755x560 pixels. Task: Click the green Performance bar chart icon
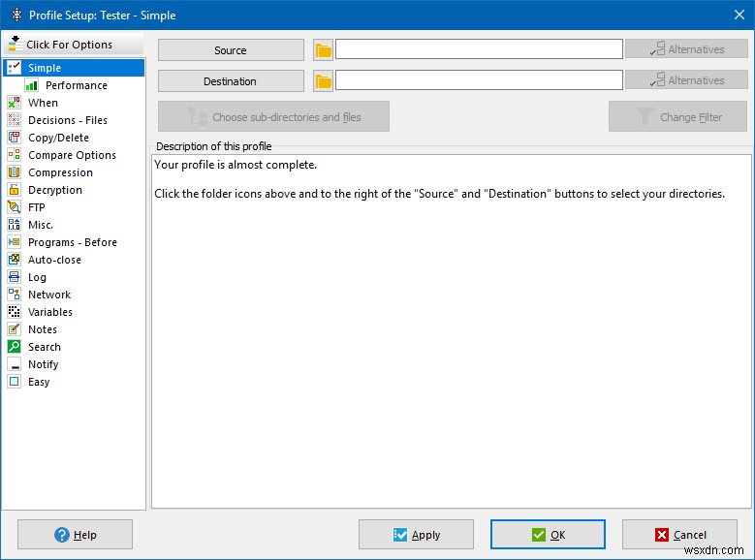(x=32, y=85)
